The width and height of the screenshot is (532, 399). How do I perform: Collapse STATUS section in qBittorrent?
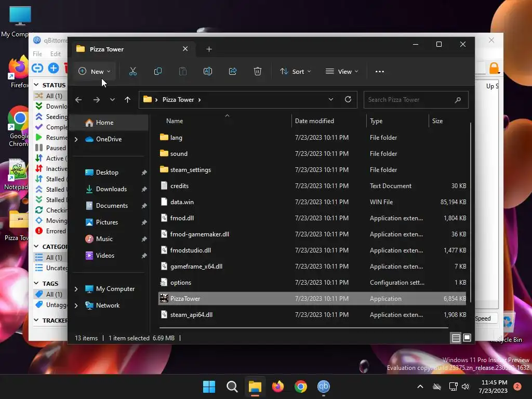36,84
